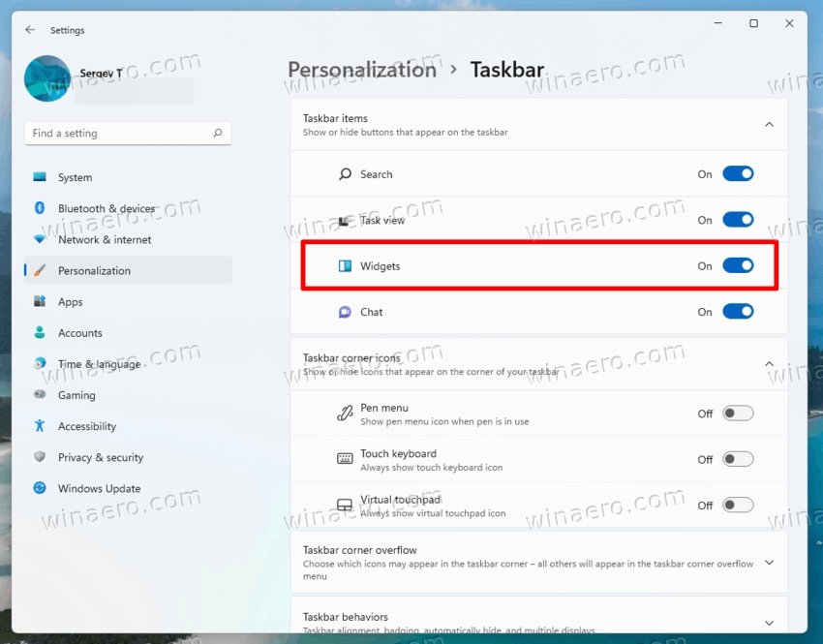The height and width of the screenshot is (644, 823).
Task: Click the Personalization paintbrush icon
Action: click(x=40, y=270)
